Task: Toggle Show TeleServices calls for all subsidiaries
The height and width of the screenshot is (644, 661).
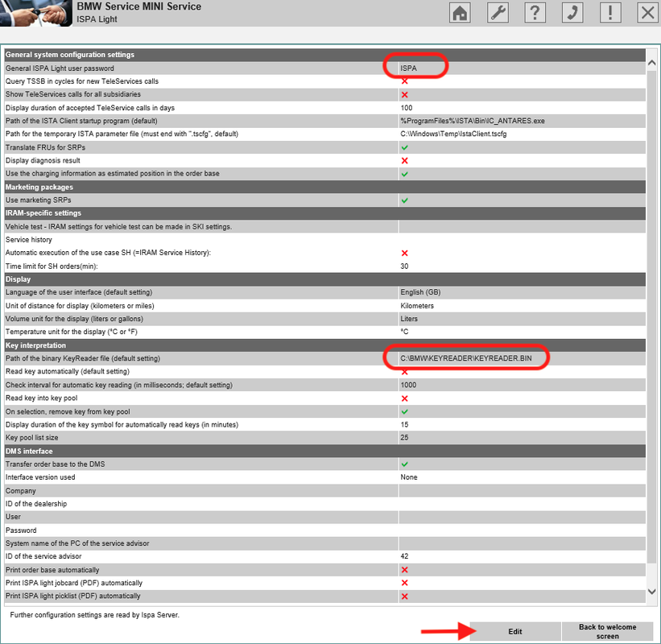Action: [x=404, y=94]
